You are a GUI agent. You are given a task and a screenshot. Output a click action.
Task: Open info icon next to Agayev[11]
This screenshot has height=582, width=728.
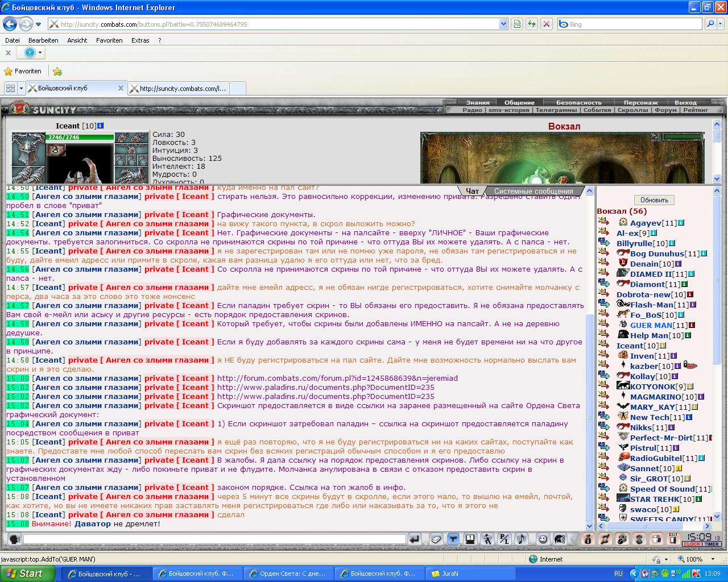[681, 223]
